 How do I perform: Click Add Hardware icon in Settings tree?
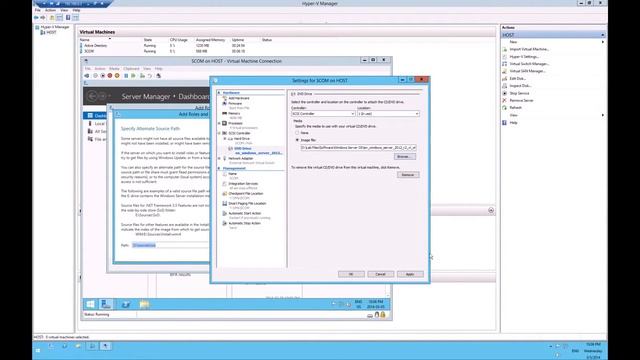(x=224, y=98)
